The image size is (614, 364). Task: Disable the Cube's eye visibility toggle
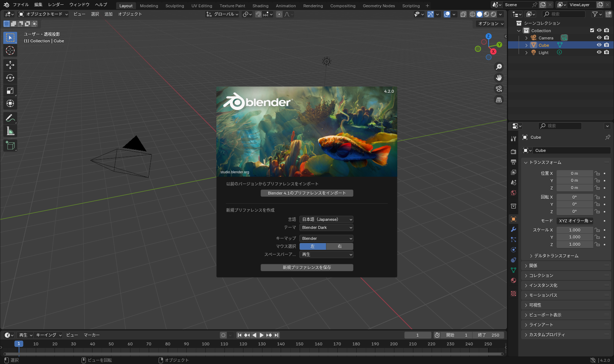(x=599, y=45)
